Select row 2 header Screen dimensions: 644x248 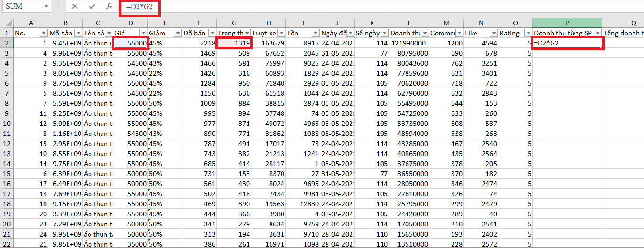point(7,43)
